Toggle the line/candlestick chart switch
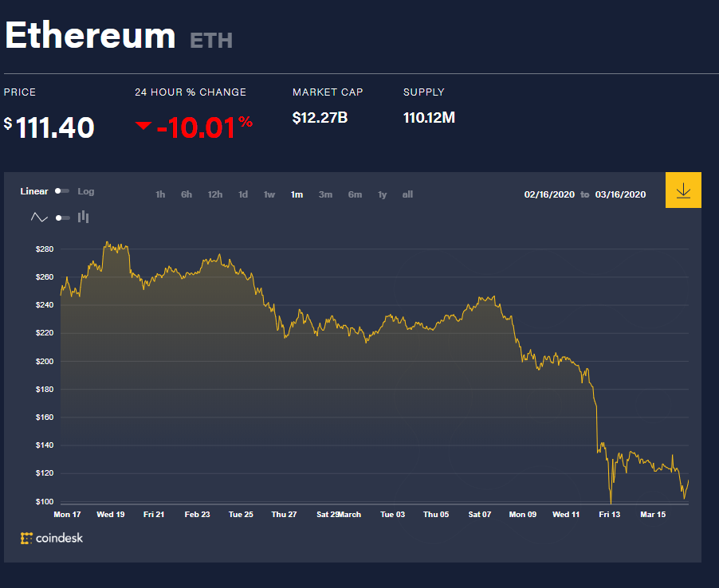 click(x=62, y=218)
